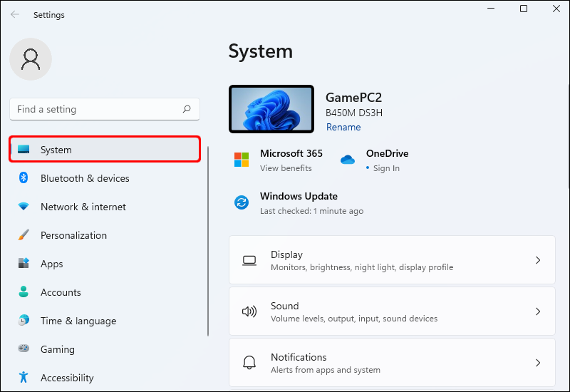Open the Gaming category

[x=57, y=349]
